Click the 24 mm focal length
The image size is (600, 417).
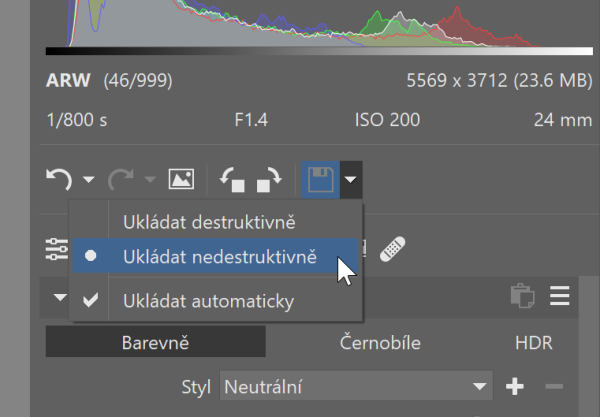point(563,120)
